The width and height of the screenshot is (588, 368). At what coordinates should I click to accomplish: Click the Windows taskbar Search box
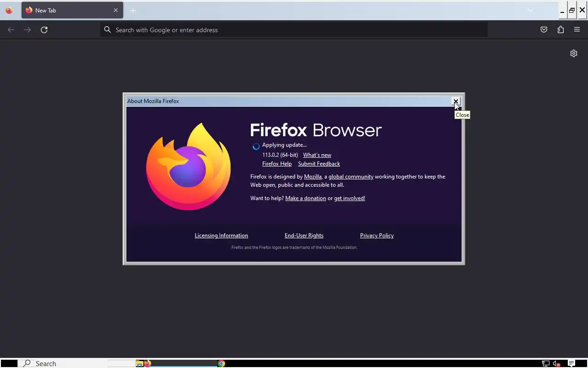(62, 363)
